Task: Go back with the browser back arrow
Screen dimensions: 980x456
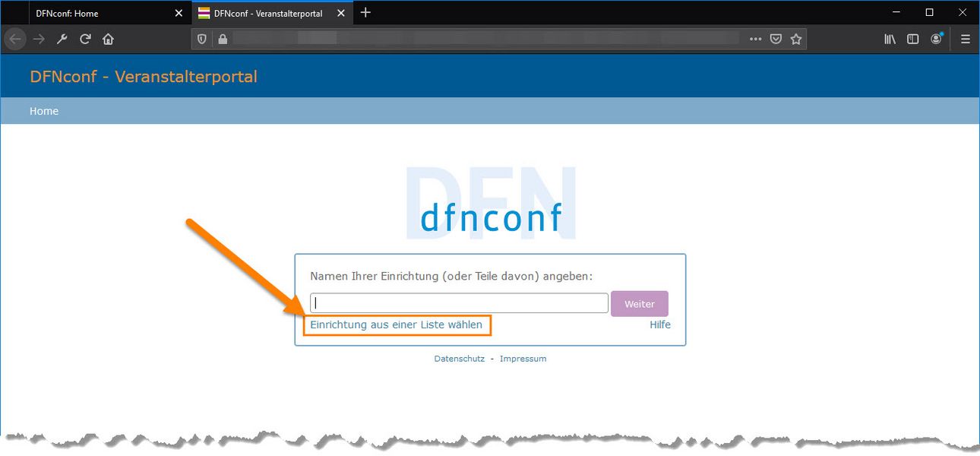Action: [x=16, y=39]
